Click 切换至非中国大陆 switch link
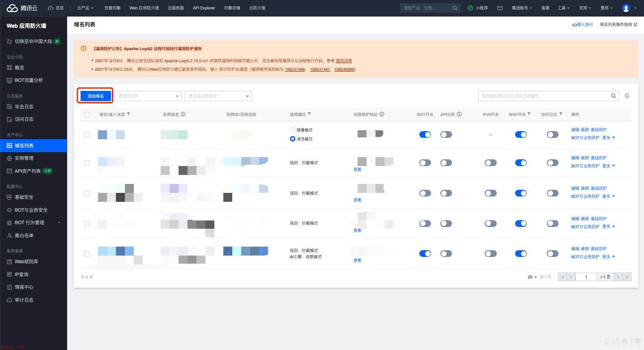The width and height of the screenshot is (644, 350). click(x=34, y=41)
